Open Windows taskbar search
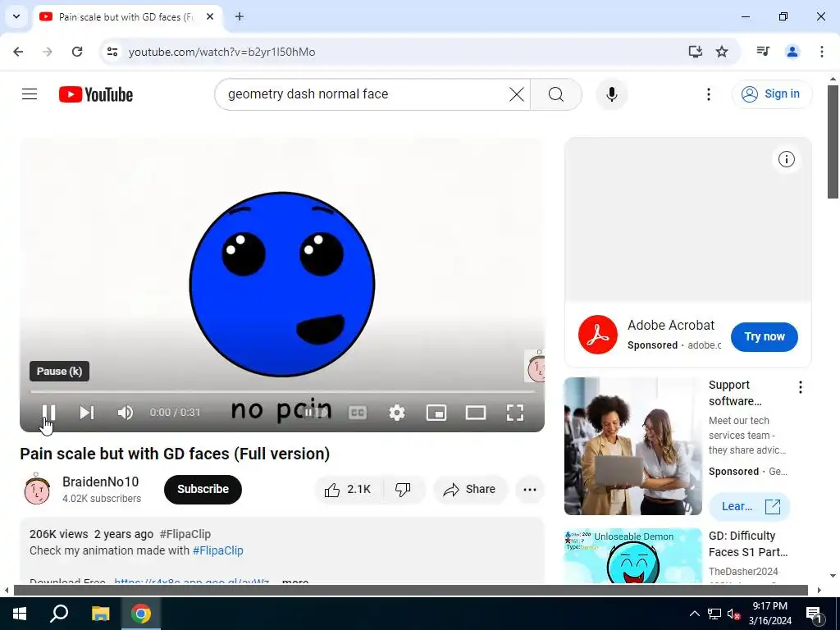This screenshot has height=630, width=840. pyautogui.click(x=59, y=614)
